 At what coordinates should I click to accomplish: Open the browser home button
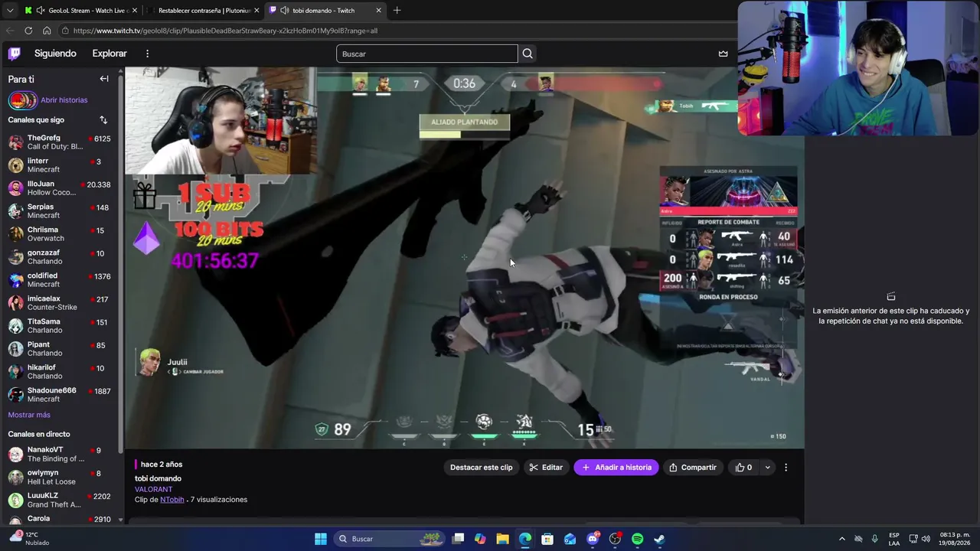[x=47, y=31]
